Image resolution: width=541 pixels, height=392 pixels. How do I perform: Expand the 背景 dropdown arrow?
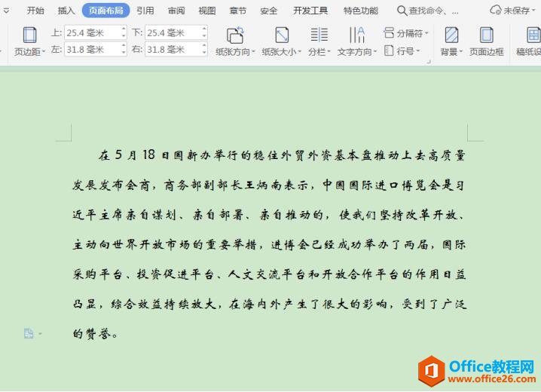point(460,52)
